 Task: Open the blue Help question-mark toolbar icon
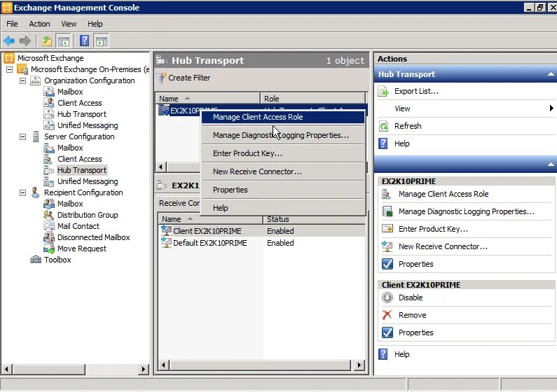click(x=85, y=41)
